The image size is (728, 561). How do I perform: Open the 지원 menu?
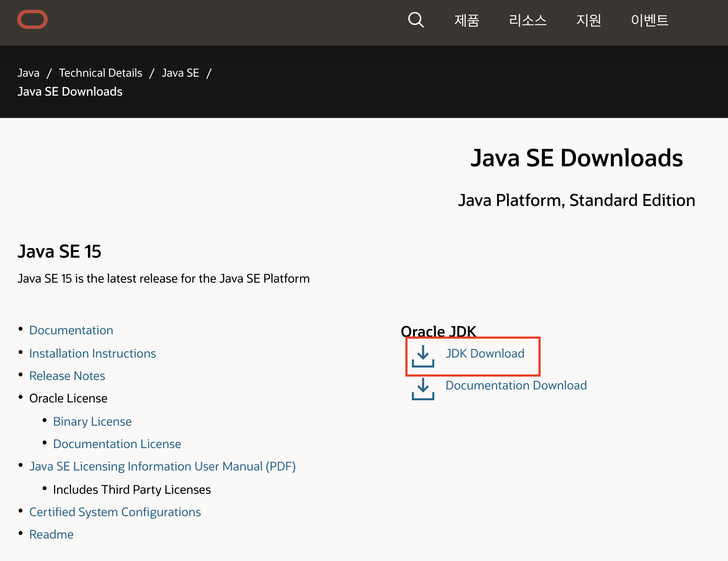point(588,20)
